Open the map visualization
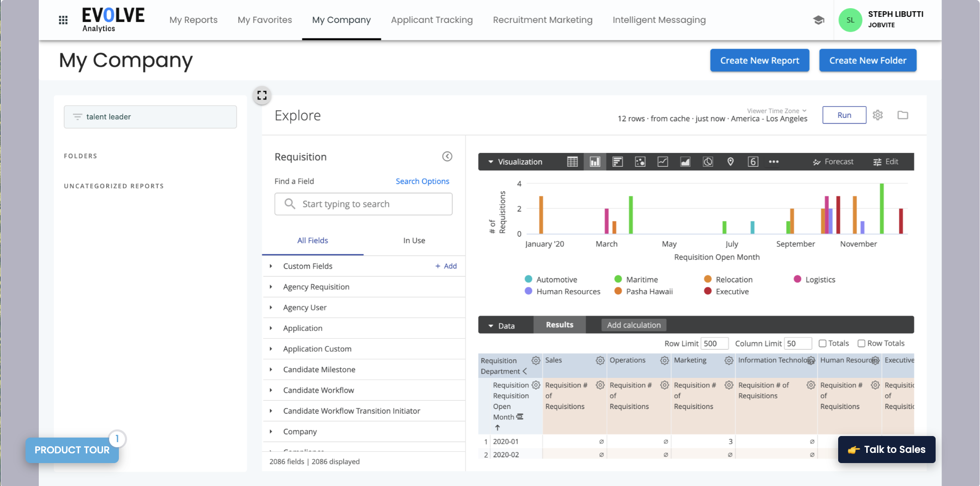The width and height of the screenshot is (980, 486). pos(730,162)
